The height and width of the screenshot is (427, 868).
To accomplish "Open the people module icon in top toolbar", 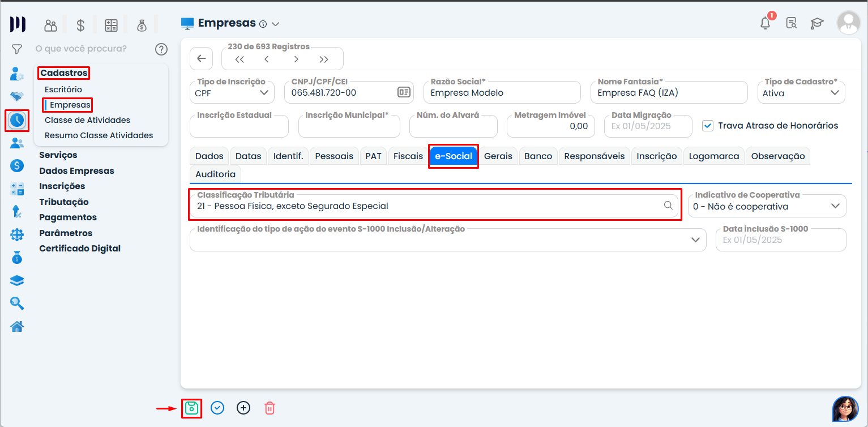I will tap(51, 25).
